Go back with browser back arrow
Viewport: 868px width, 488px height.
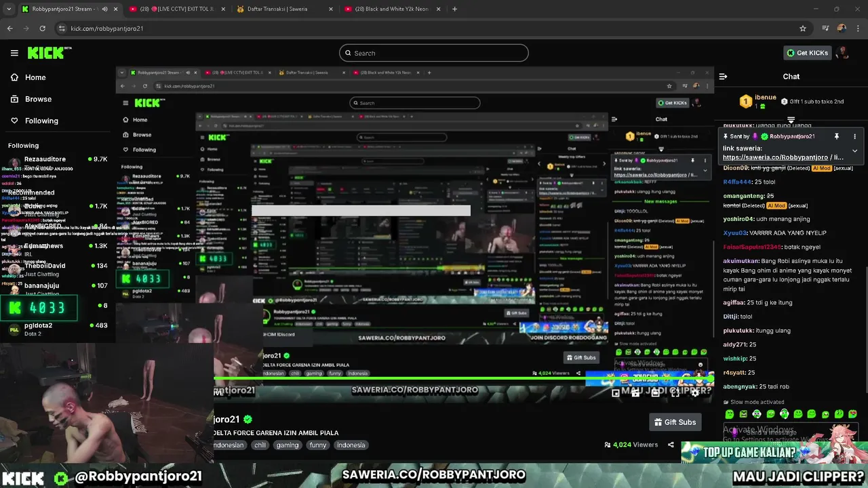pyautogui.click(x=9, y=28)
